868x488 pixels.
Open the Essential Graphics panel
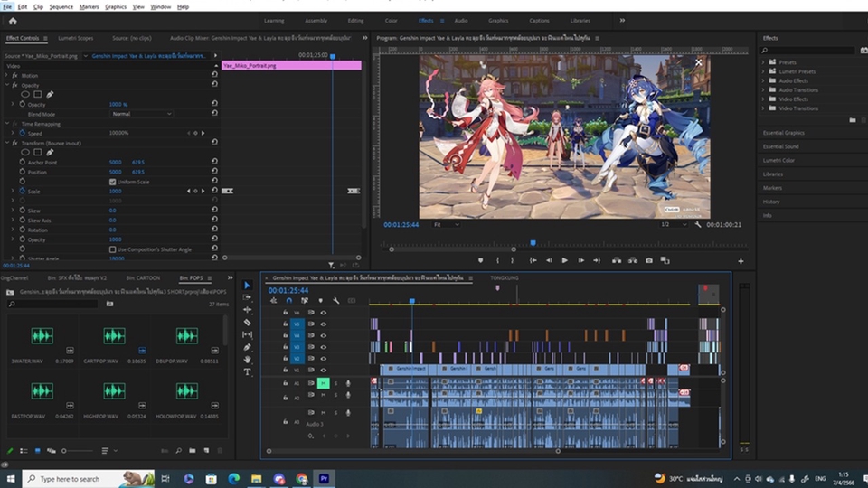coord(783,133)
